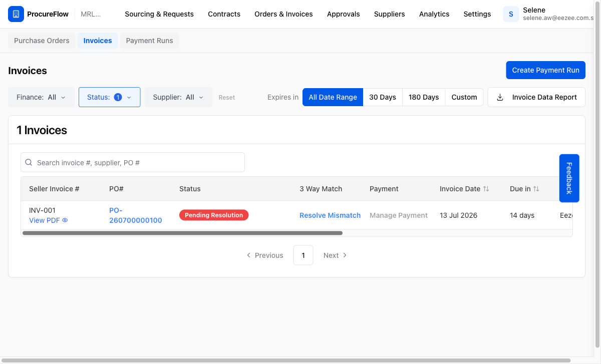
Task: Open the Status filter dropdown
Action: (109, 97)
